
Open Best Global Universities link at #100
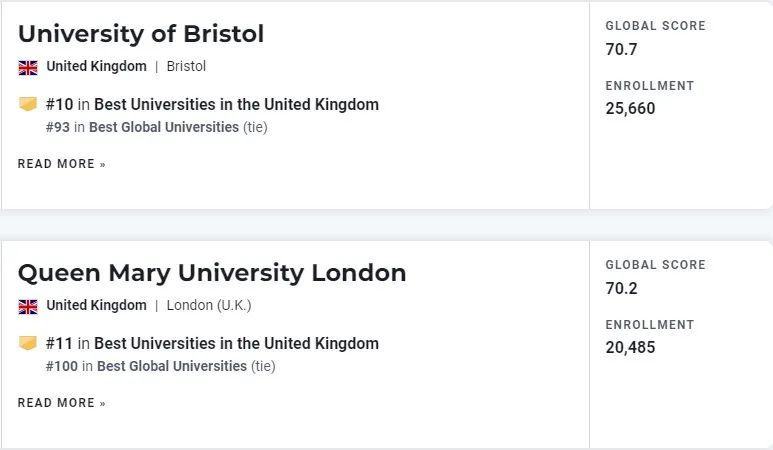point(172,366)
